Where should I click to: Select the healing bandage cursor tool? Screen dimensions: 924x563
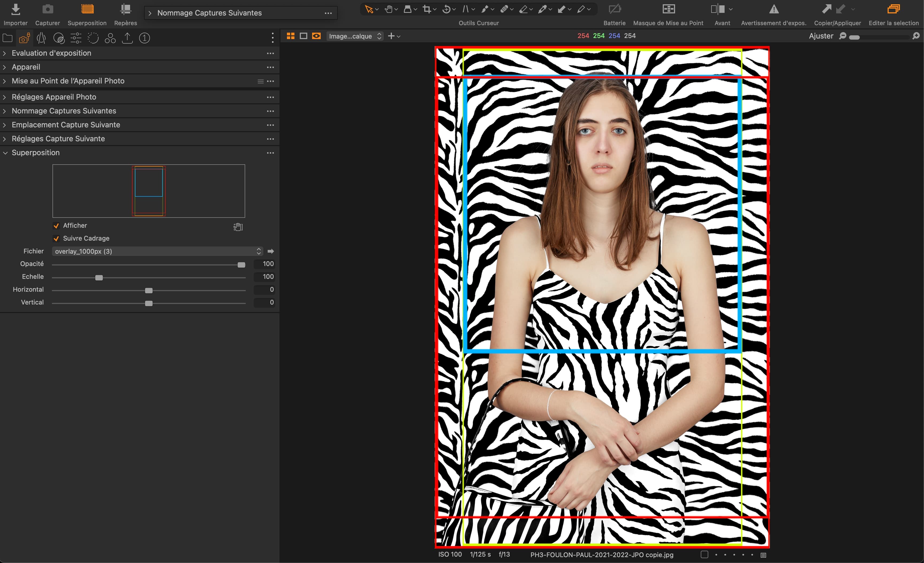click(504, 9)
